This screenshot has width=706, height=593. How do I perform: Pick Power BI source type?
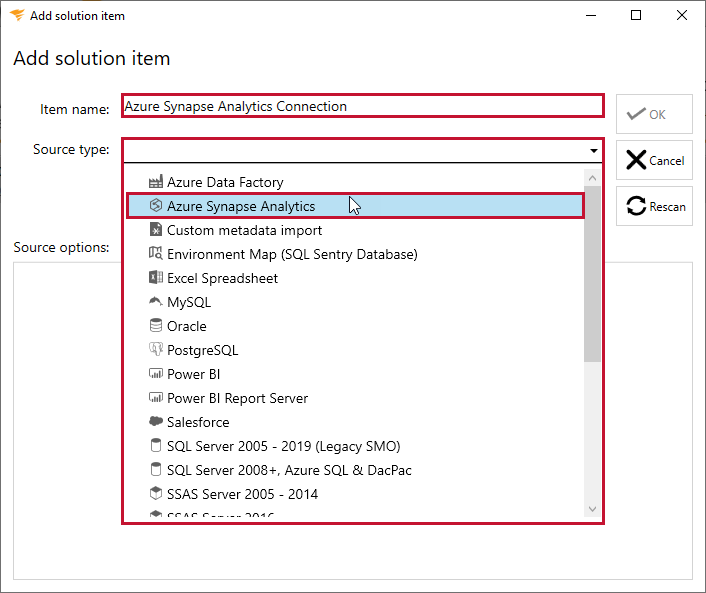pos(355,374)
